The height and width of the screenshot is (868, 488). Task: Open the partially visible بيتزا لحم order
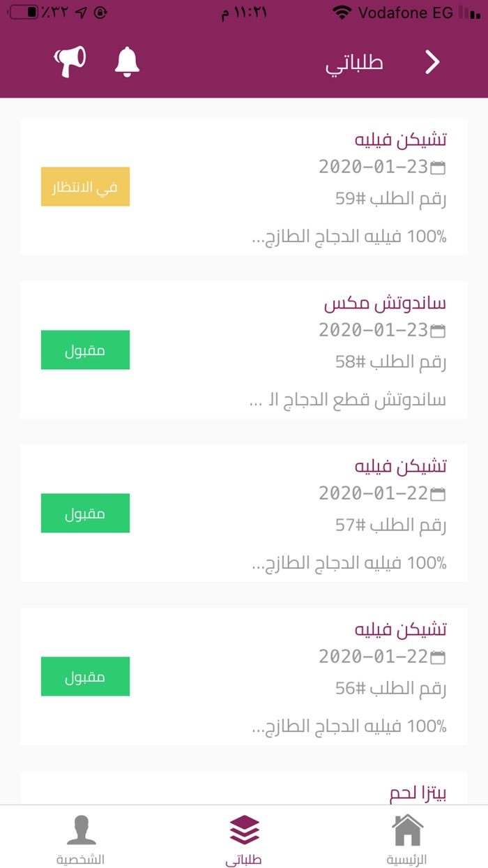click(x=417, y=793)
